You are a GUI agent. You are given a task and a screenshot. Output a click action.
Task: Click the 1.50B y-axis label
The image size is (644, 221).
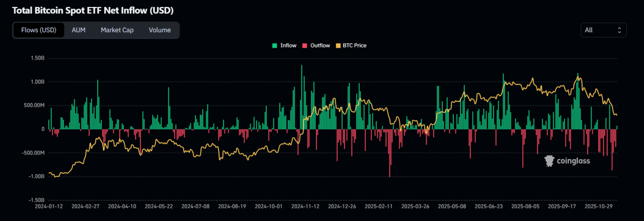click(x=38, y=58)
